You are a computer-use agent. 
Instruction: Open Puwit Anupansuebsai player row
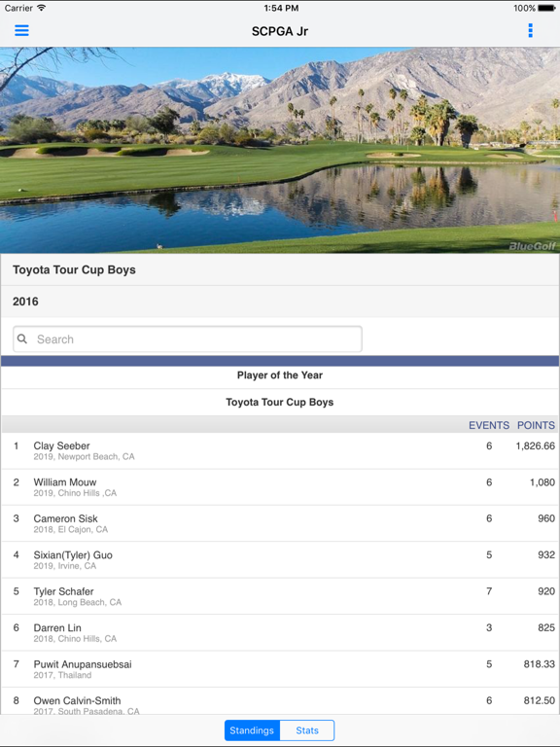coord(280,669)
